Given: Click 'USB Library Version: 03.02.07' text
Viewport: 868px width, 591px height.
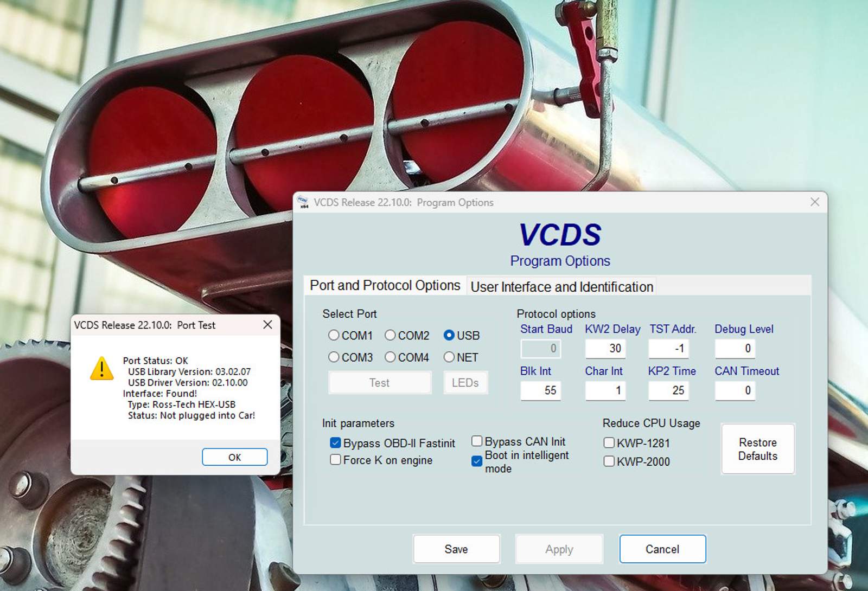Looking at the screenshot, I should click(189, 371).
